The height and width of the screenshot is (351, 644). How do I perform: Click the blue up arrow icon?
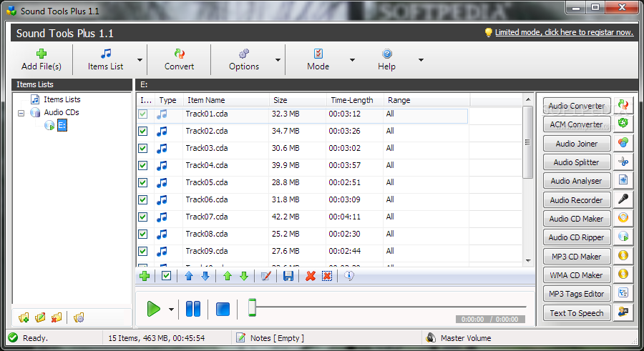[x=189, y=276]
